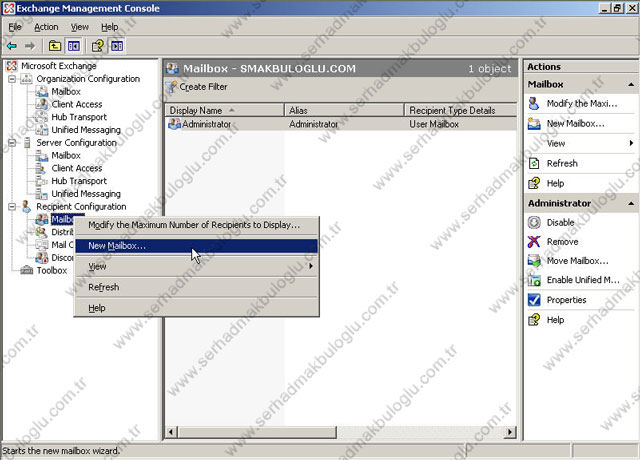
Task: Select Refresh in the context menu
Action: click(x=196, y=287)
